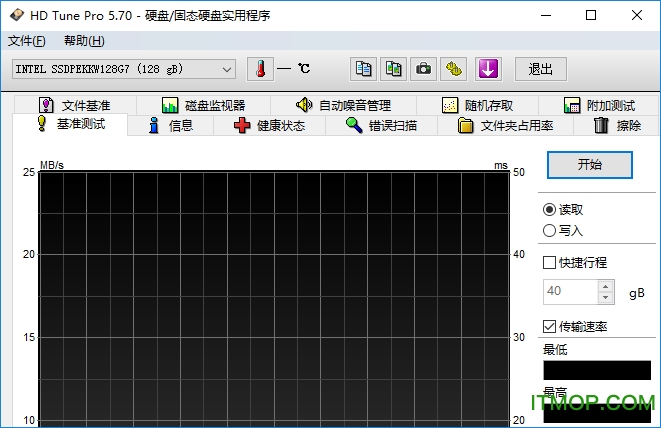Open the 信息 tab
This screenshot has height=428, width=661.
(x=170, y=126)
